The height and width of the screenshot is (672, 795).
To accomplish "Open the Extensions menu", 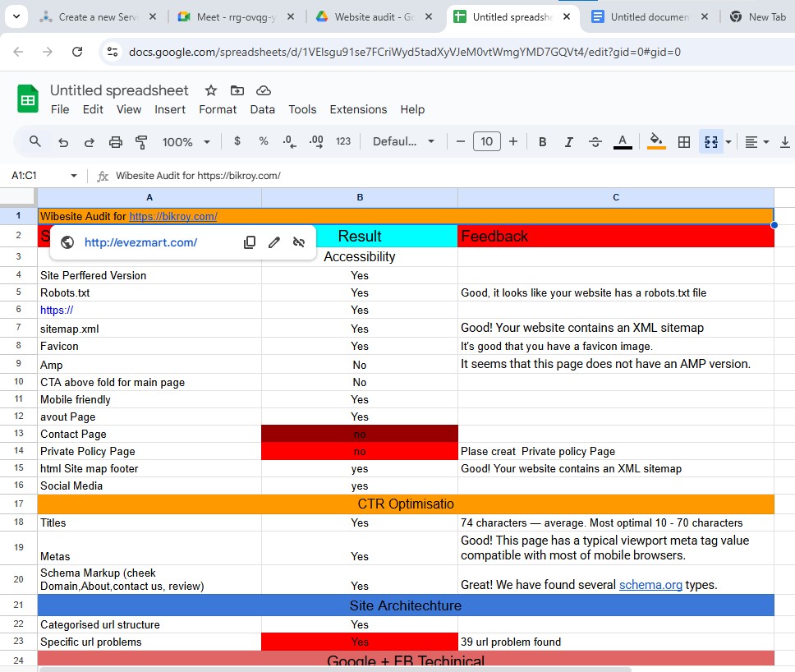I will (358, 109).
